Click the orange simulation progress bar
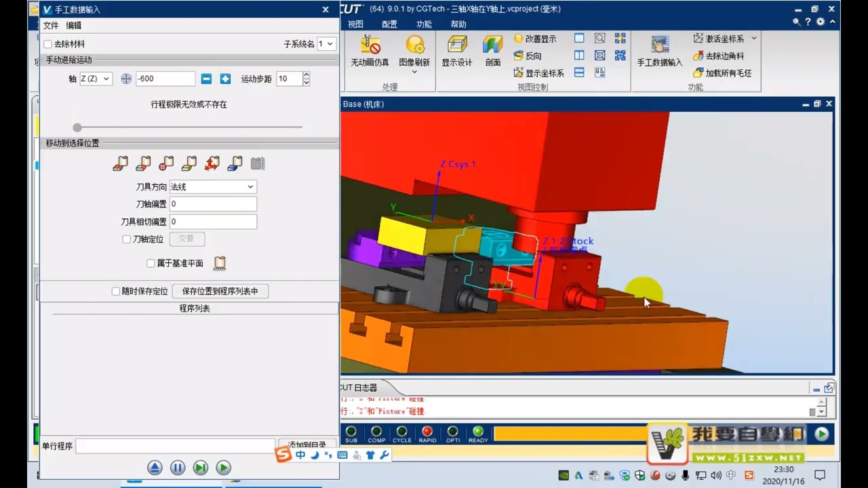The height and width of the screenshot is (488, 868). [570, 434]
